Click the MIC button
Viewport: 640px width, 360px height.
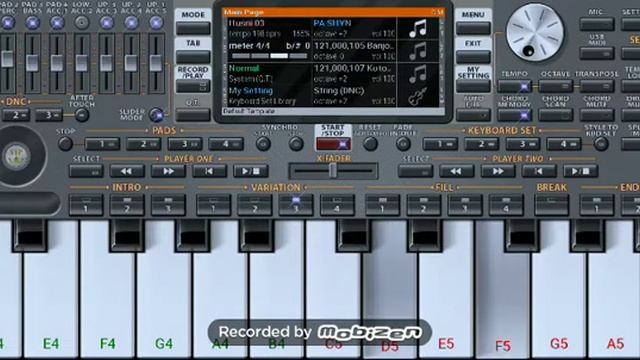point(597,24)
